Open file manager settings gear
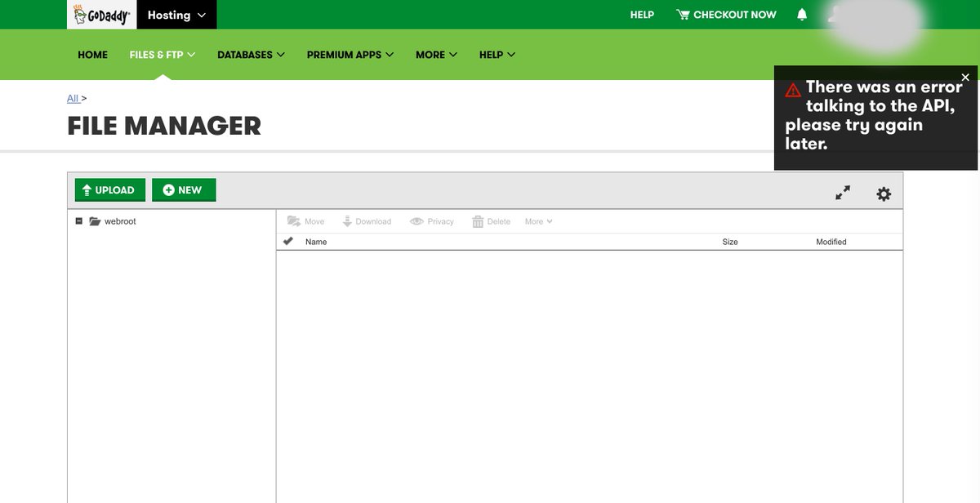The image size is (980, 503). 884,194
